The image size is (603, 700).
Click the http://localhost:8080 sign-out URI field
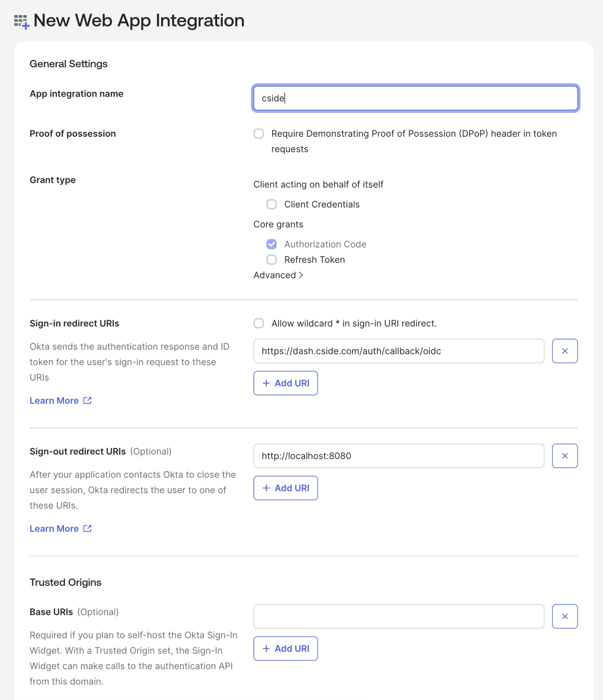(399, 456)
